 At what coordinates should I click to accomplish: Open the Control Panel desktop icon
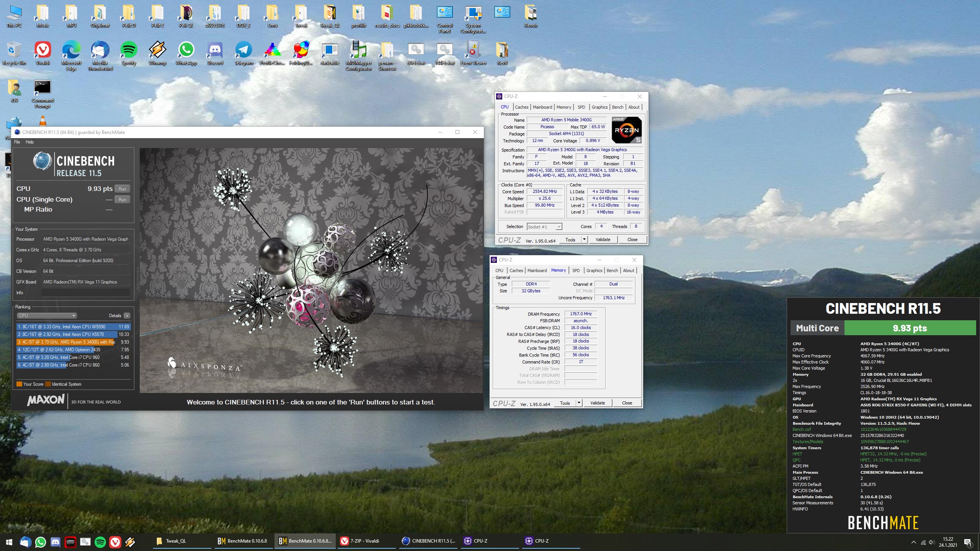[444, 19]
